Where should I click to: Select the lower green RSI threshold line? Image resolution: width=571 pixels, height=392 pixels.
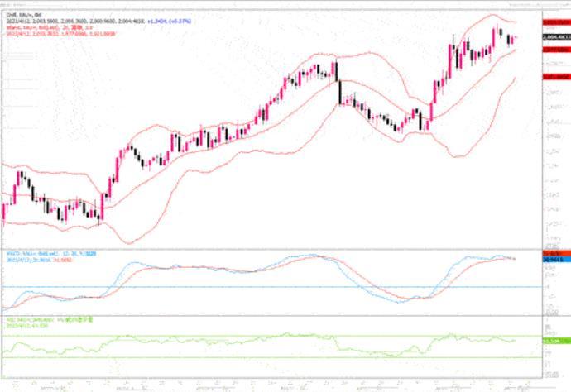248,357
